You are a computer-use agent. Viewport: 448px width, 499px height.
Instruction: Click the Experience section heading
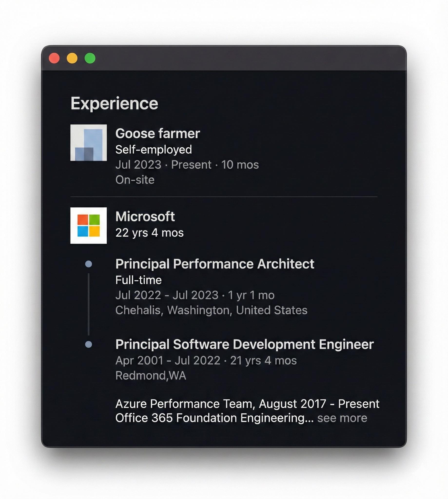click(x=114, y=103)
